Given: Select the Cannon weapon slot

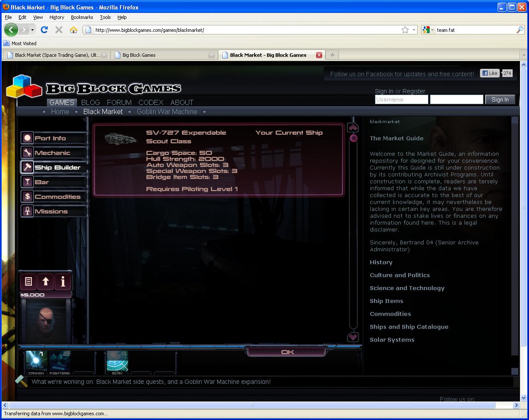Looking at the screenshot, I should click(36, 362).
